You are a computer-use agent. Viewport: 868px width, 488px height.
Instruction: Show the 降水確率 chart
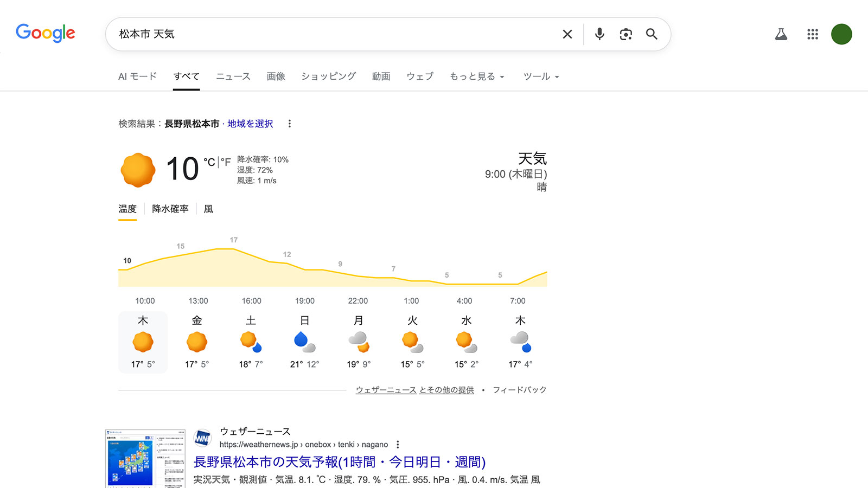pyautogui.click(x=170, y=209)
